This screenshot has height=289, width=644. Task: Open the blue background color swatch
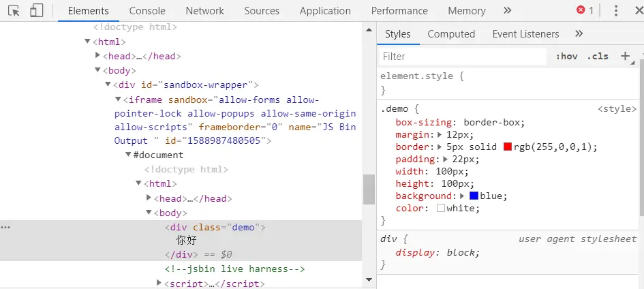tap(474, 196)
